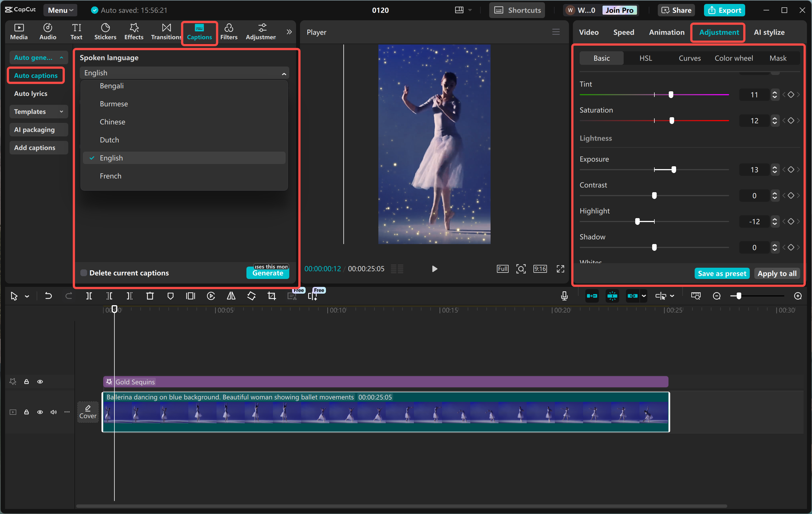
Task: Expand the Templates section
Action: (38, 112)
